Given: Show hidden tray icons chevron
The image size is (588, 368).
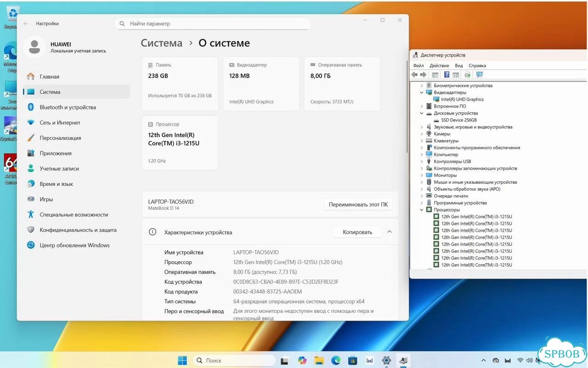Looking at the screenshot, I should [x=483, y=361].
